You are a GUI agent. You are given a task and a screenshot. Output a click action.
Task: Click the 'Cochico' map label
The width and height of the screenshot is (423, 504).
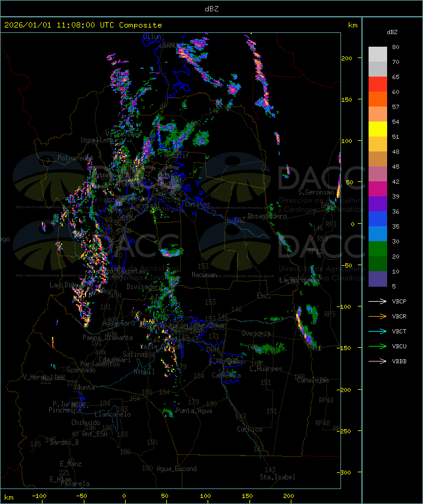[x=249, y=429]
